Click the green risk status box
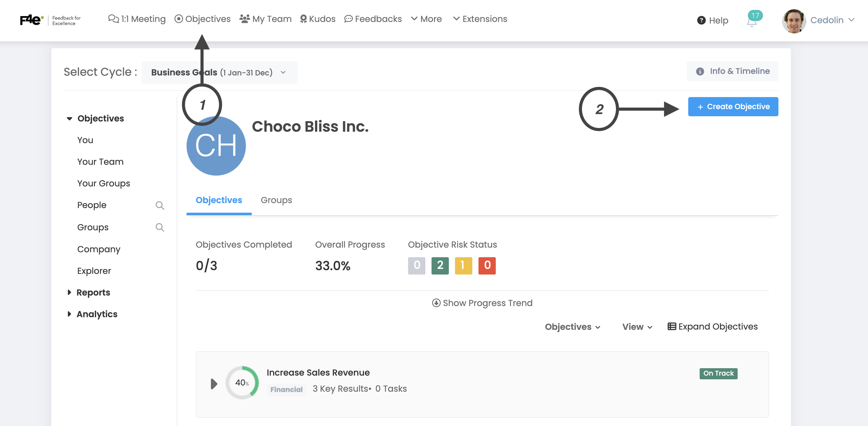This screenshot has height=426, width=868. point(440,266)
